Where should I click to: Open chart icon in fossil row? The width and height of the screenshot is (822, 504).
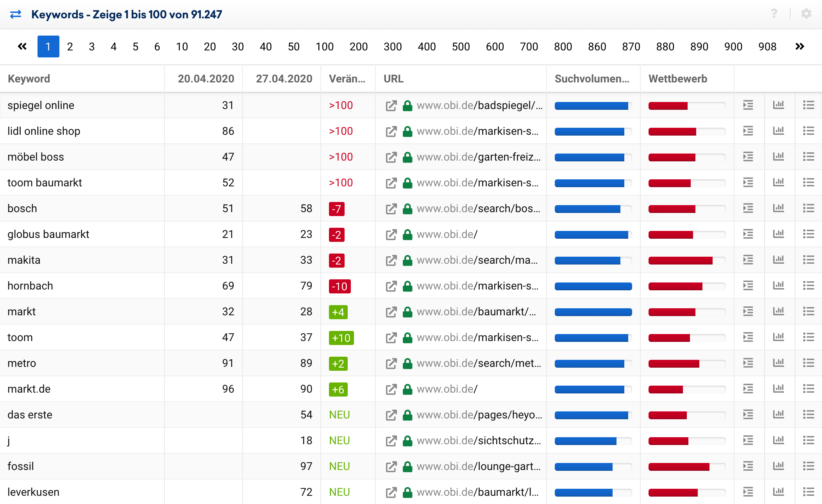[778, 466]
